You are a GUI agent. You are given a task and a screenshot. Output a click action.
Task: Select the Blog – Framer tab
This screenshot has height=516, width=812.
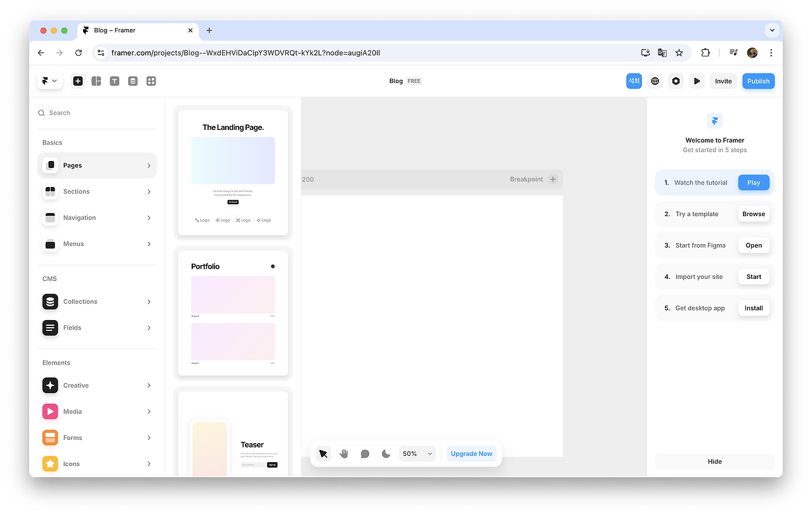click(138, 30)
